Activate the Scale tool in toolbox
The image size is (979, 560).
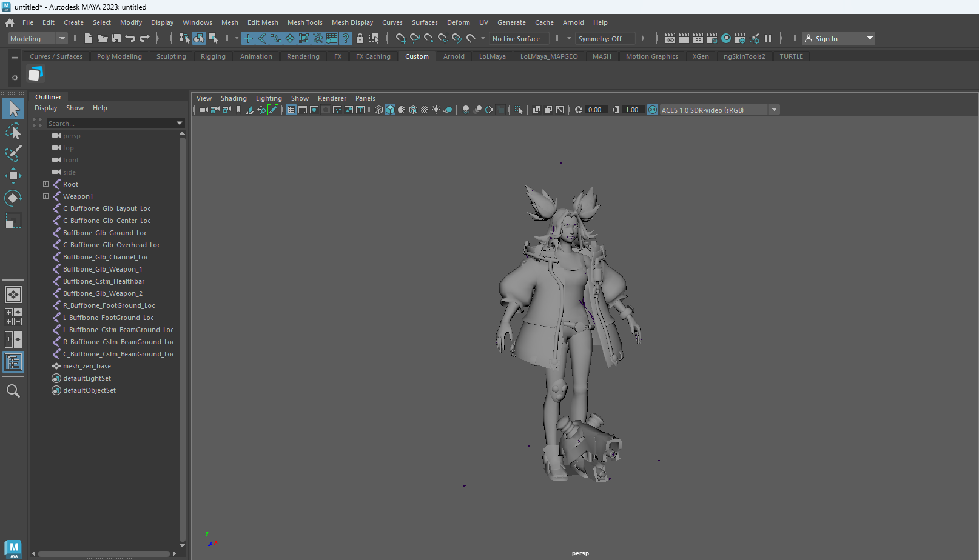13,220
